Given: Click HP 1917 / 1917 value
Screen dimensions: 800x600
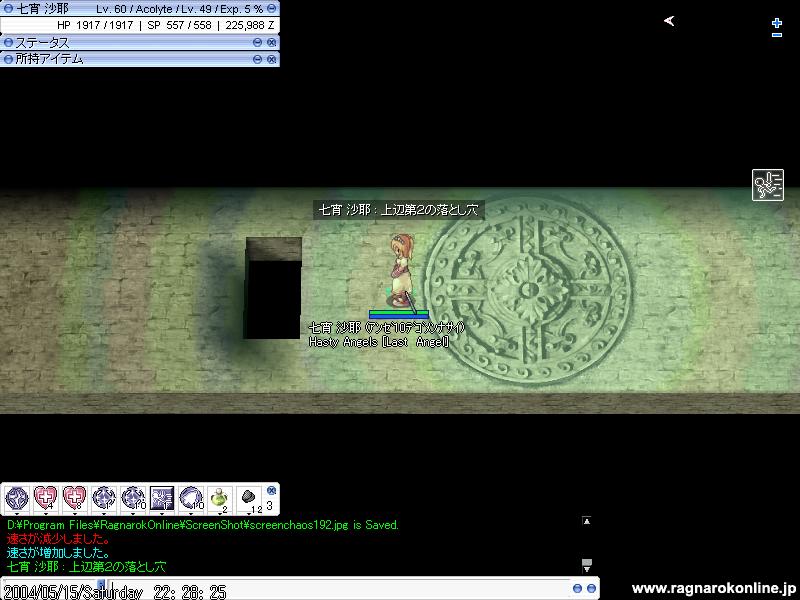Looking at the screenshot, I should pos(95,25).
